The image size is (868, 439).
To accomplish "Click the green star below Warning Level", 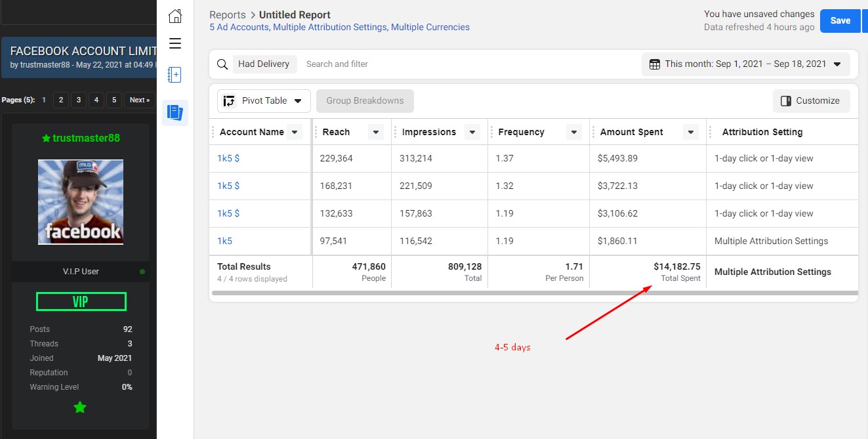I will pos(80,408).
